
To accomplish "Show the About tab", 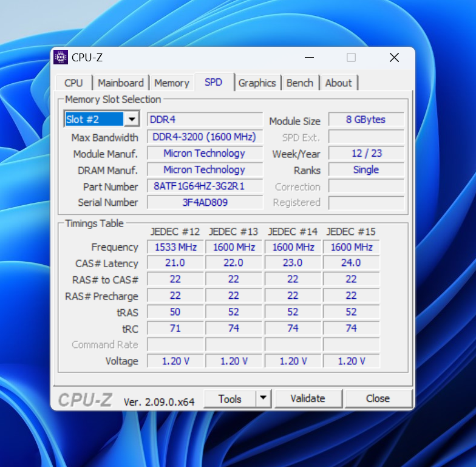I will 339,83.
